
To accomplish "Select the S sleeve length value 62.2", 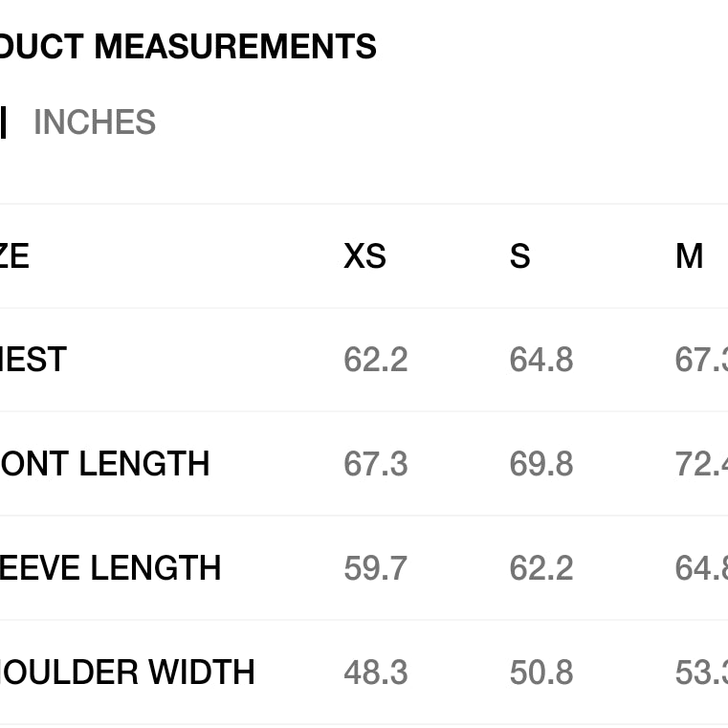I will tap(540, 568).
